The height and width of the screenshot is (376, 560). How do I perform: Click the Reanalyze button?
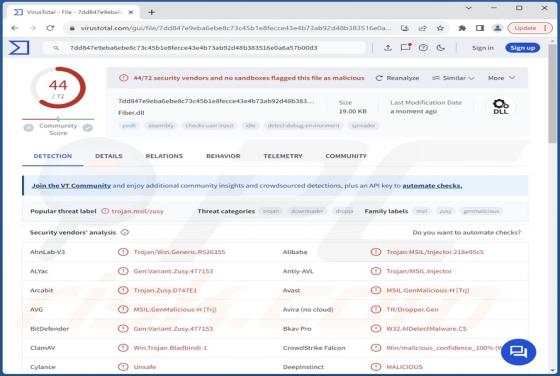(397, 77)
